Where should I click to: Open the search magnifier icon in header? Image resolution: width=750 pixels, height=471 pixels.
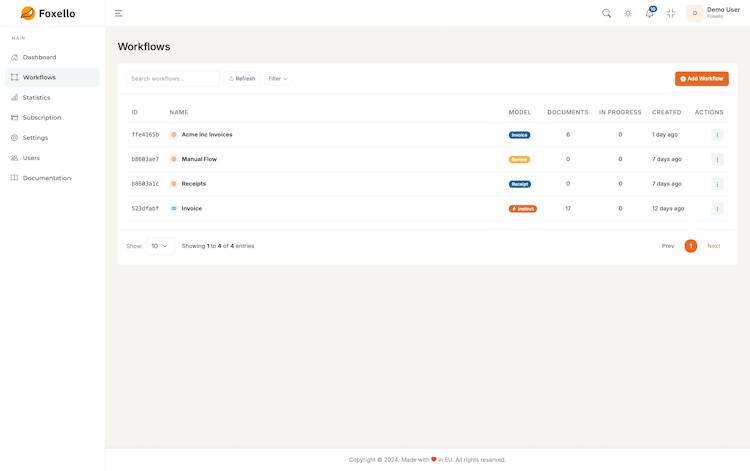pyautogui.click(x=606, y=13)
